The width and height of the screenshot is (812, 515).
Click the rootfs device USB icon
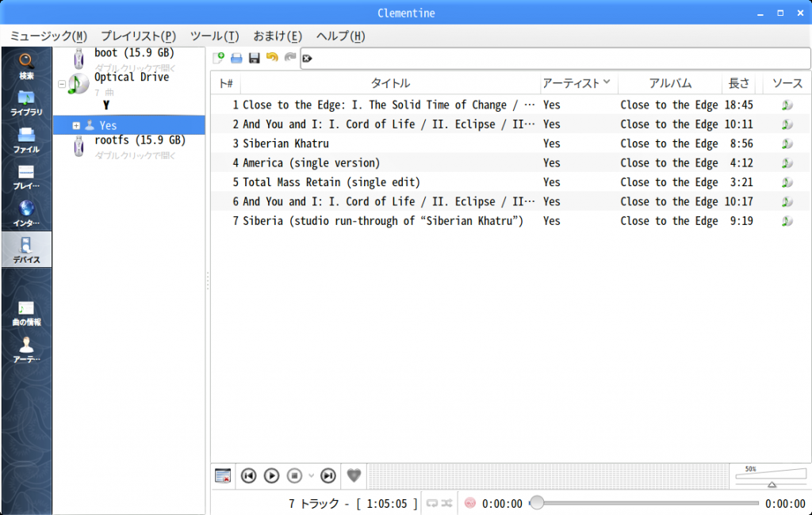[79, 146]
